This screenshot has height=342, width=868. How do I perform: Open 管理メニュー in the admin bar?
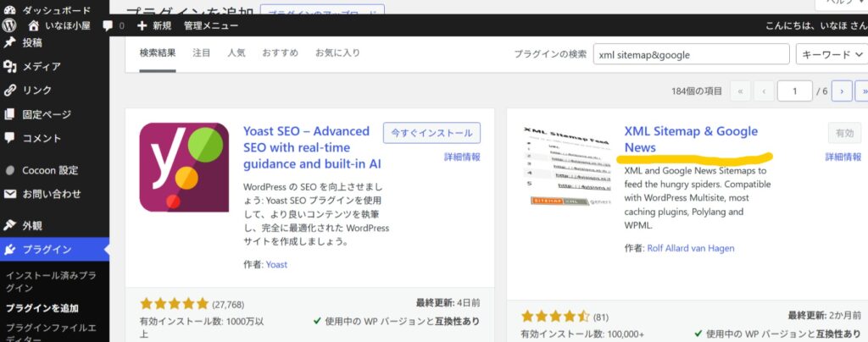(x=211, y=25)
